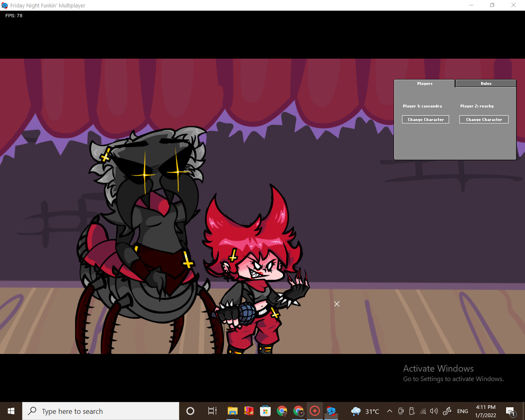Open Task View
This screenshot has height=420, width=525.
click(x=212, y=411)
